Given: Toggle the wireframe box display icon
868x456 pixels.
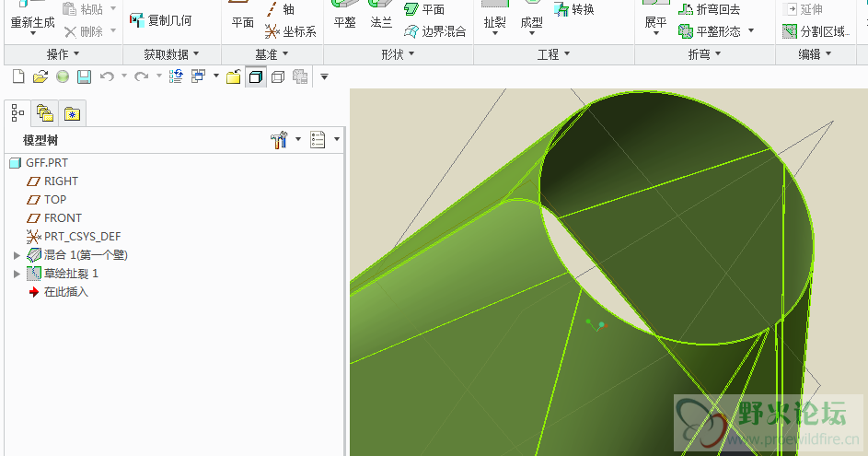Looking at the screenshot, I should [278, 76].
